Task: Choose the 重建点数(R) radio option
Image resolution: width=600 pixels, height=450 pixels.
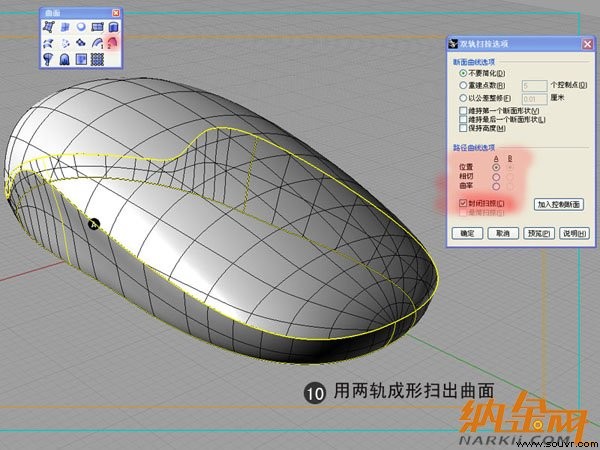Action: coord(463,85)
